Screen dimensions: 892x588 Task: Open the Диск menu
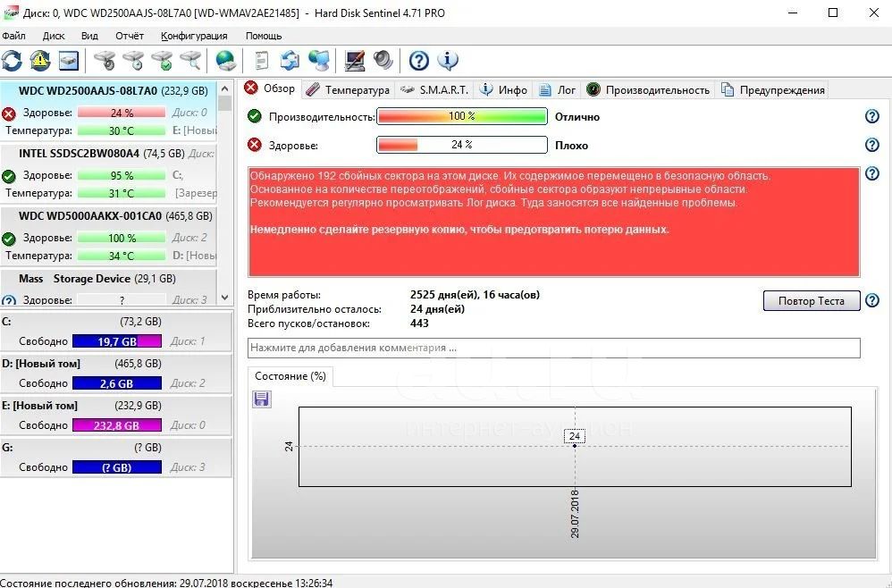pos(54,36)
